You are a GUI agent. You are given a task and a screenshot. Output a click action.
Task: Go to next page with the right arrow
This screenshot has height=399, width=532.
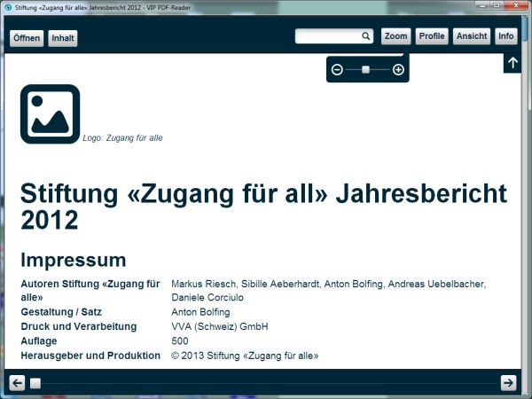508,383
